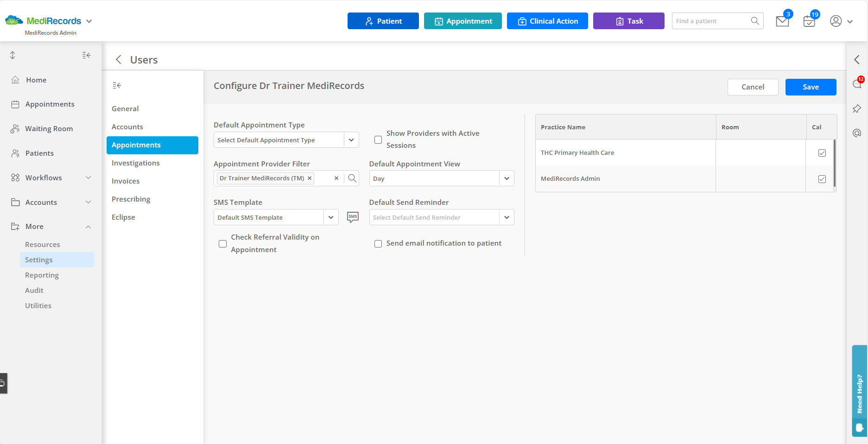Collapse the More section in left sidebar
868x444 pixels.
(88, 227)
